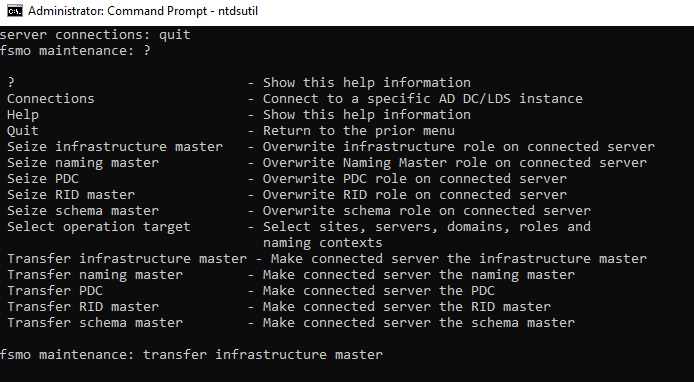The height and width of the screenshot is (382, 694).
Task: Click the 'Transfer RID master' command text
Action: point(83,307)
